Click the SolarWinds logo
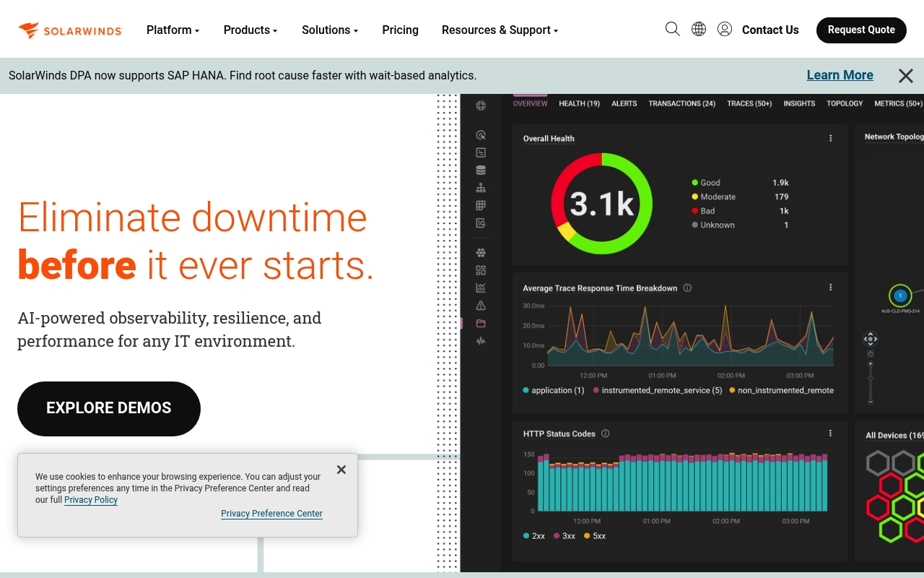924x578 pixels. [70, 30]
